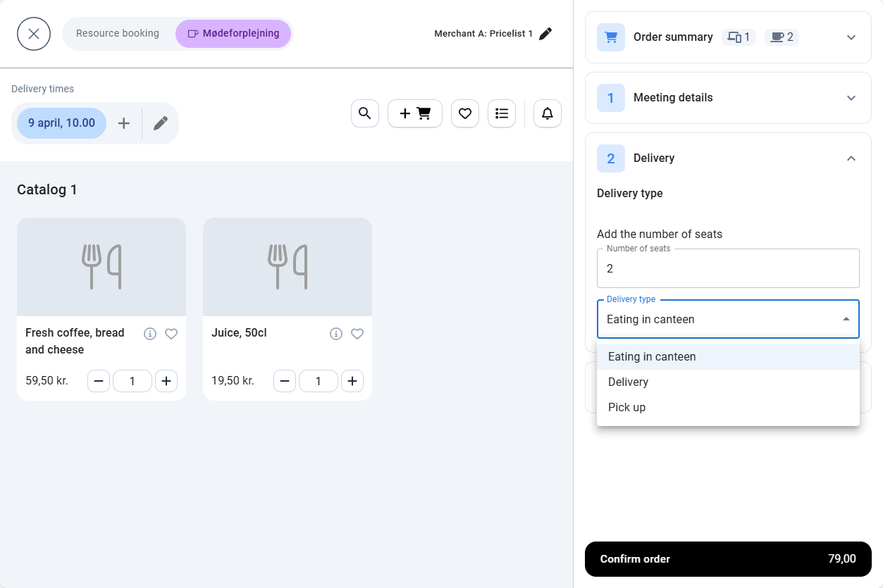
Task: Increase quantity of Fresh coffee item
Action: tap(166, 381)
